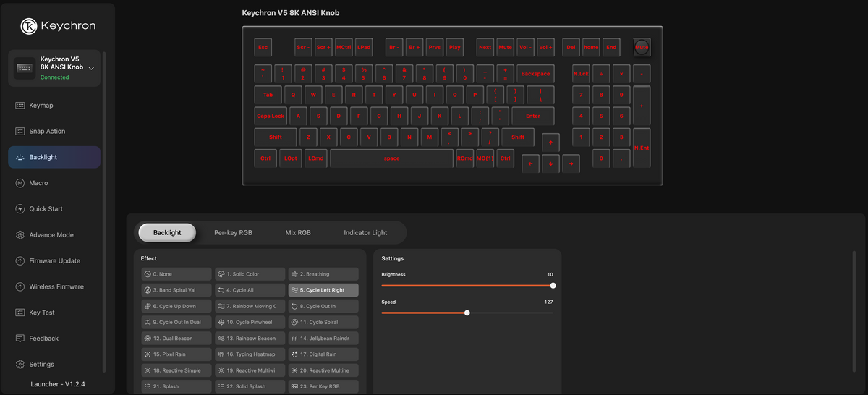868x395 pixels.
Task: Pick the 10. Cycle Pinwheel effect
Action: click(x=250, y=322)
